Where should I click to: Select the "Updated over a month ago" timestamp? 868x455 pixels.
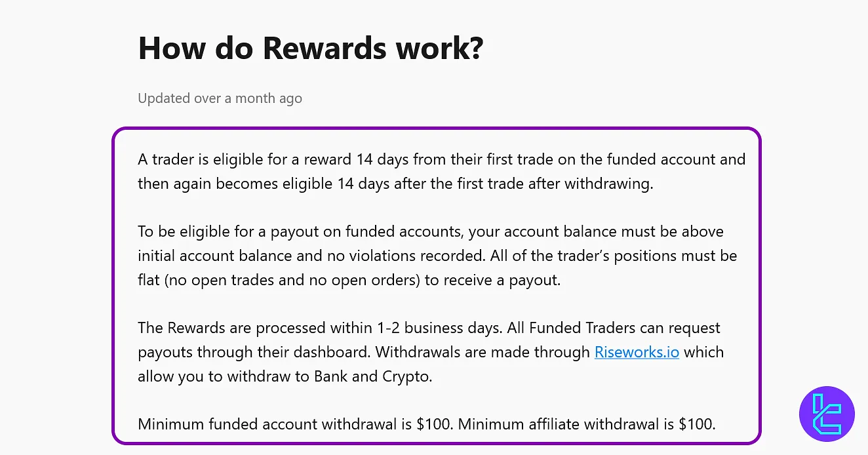pyautogui.click(x=220, y=98)
